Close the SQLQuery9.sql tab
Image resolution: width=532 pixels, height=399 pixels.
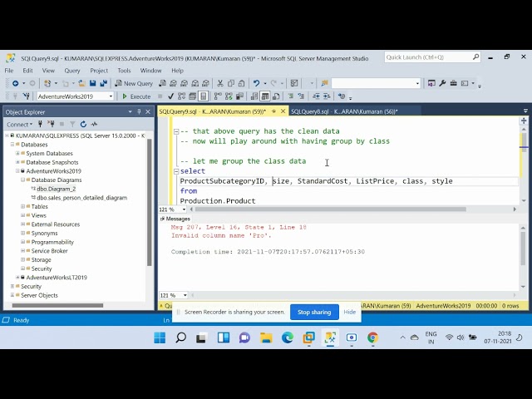coord(283,111)
